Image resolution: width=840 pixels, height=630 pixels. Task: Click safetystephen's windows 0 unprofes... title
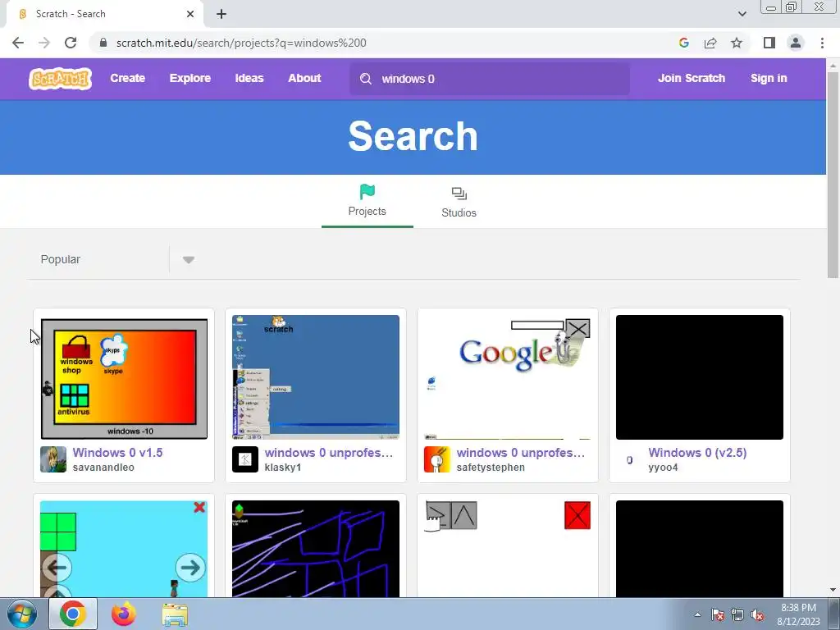[520, 453]
